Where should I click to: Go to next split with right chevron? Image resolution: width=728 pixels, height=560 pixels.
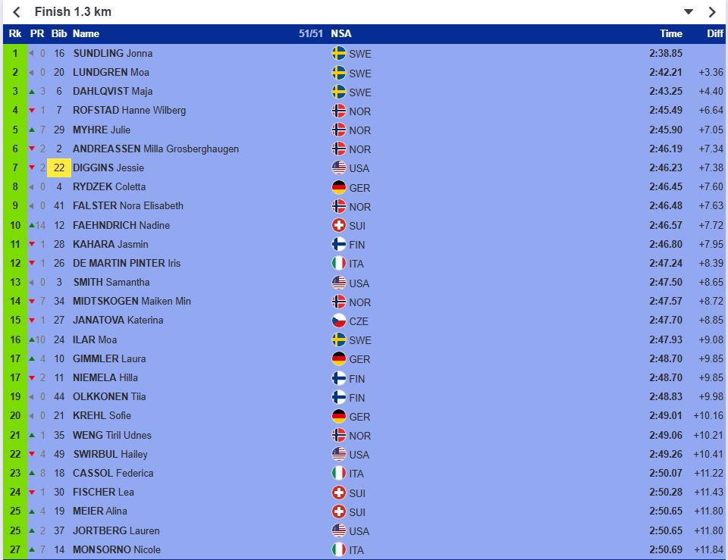click(x=712, y=12)
